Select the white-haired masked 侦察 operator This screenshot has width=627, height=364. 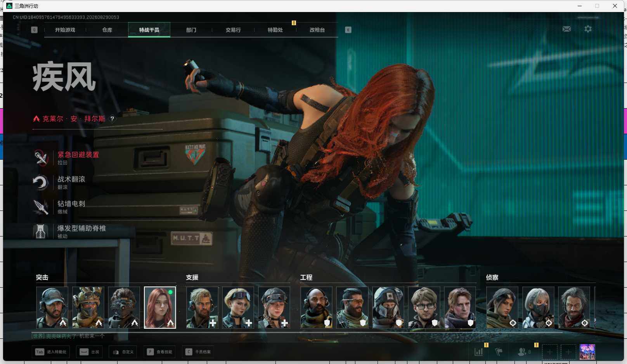pyautogui.click(x=538, y=307)
